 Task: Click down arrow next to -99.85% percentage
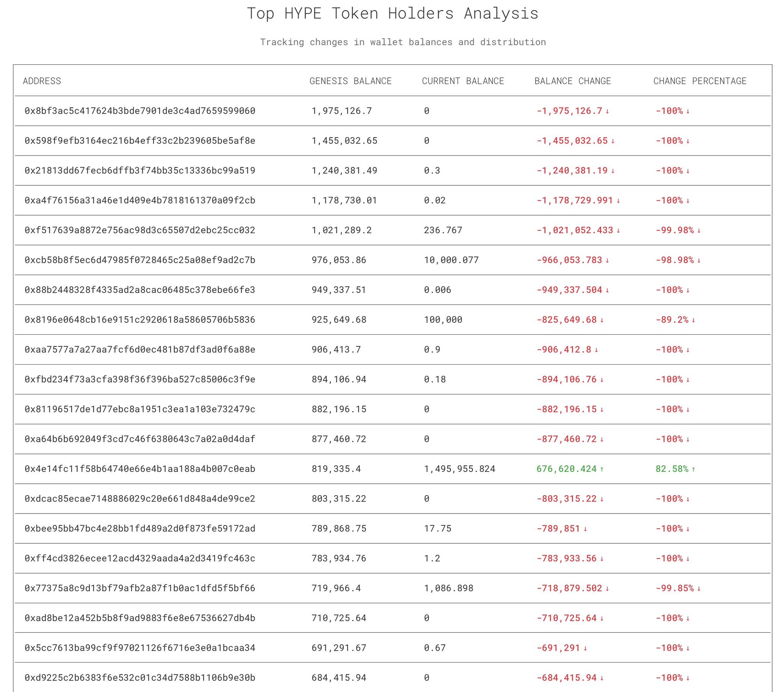[699, 588]
